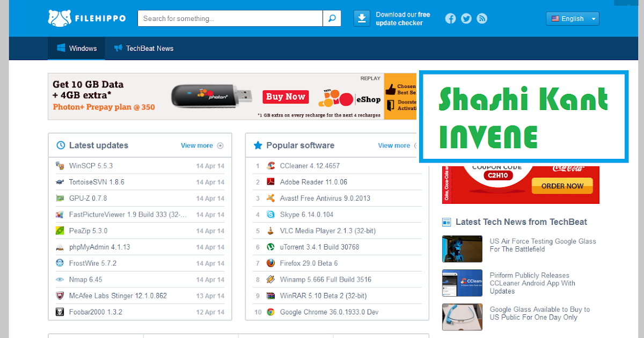644x338 pixels.
Task: Click the FileHippo logo
Action: [86, 18]
